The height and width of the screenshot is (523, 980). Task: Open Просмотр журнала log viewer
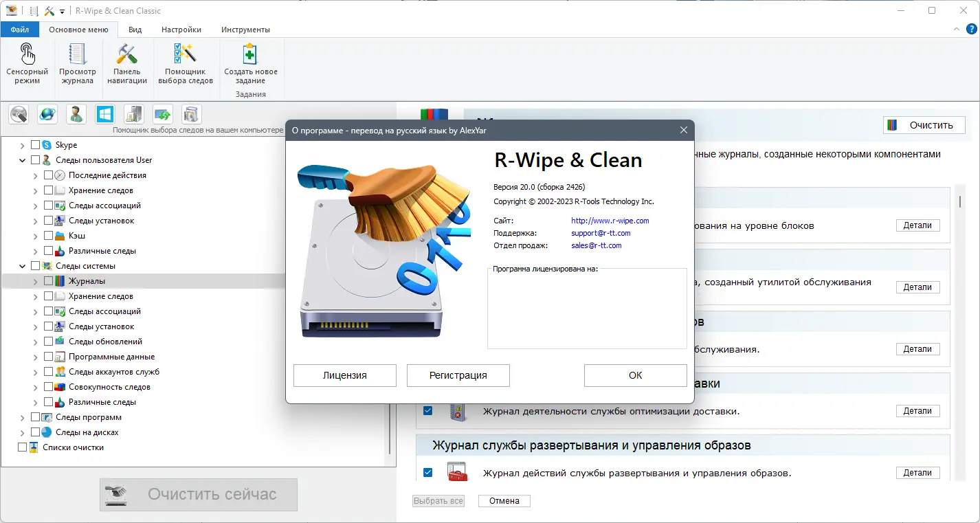pos(77,64)
